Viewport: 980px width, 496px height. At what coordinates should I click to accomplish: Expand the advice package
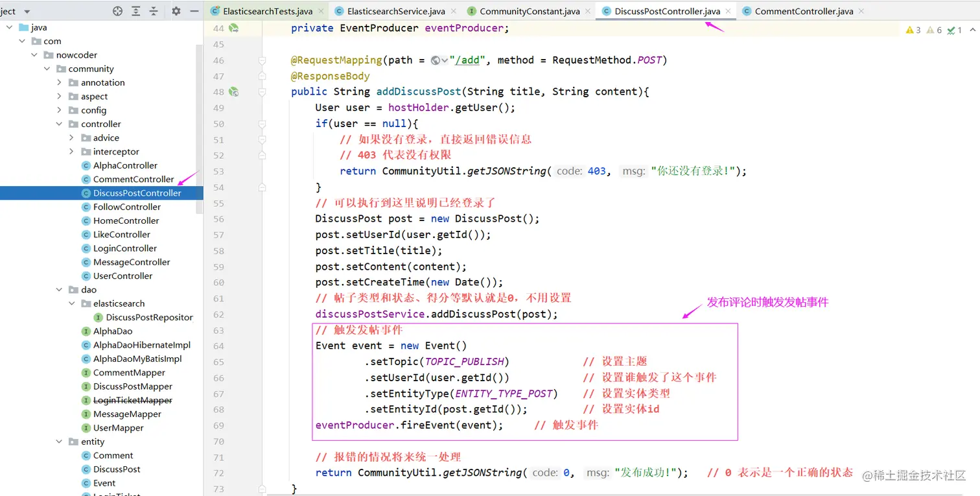click(x=71, y=137)
